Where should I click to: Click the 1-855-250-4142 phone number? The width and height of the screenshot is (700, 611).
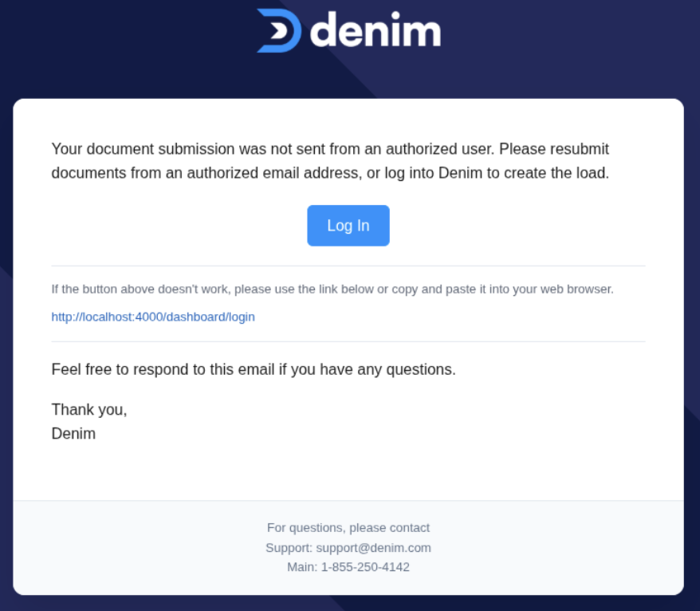[x=365, y=567]
